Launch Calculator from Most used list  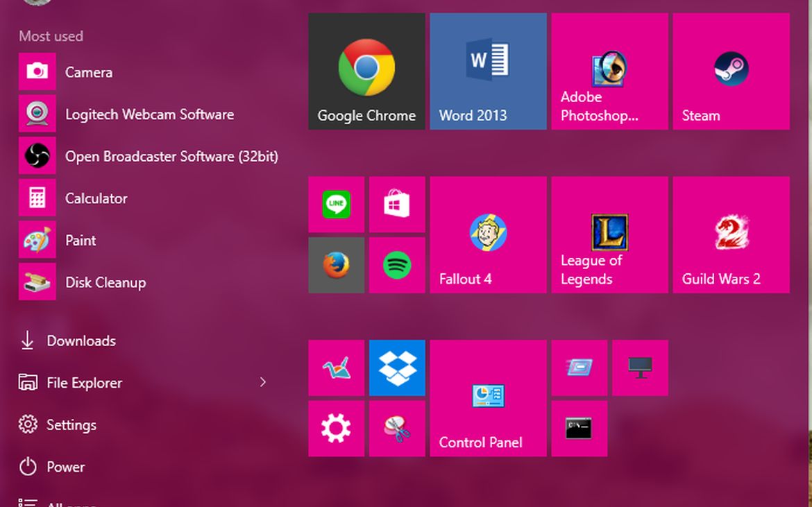[x=96, y=198]
